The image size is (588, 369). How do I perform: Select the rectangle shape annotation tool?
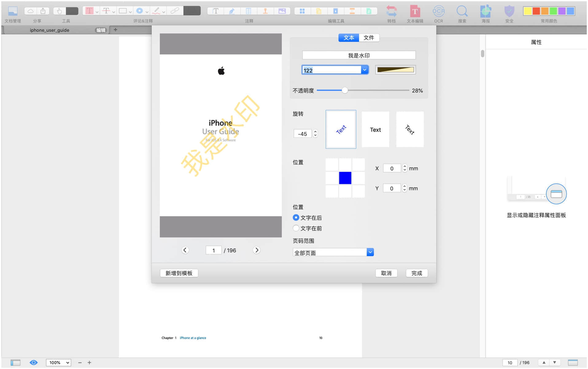click(123, 11)
